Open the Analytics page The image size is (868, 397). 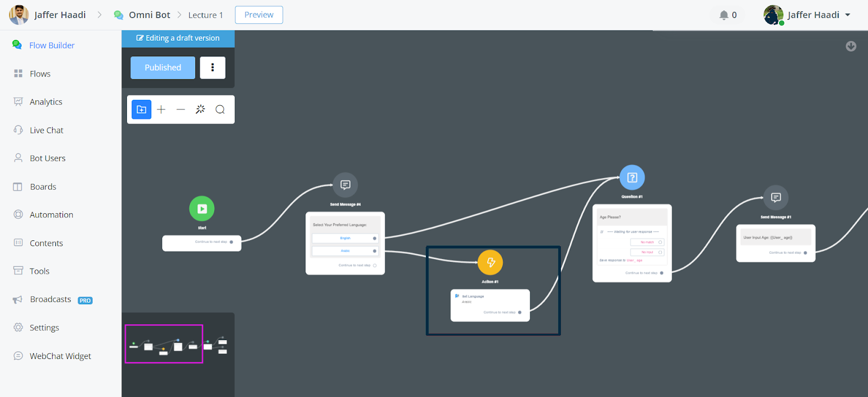pos(46,102)
